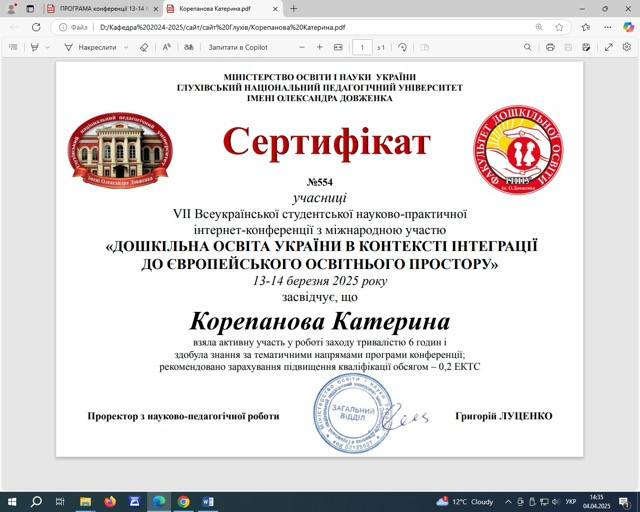Click the date 13-14 березня 2025 року
The width and height of the screenshot is (640, 512).
320,281
